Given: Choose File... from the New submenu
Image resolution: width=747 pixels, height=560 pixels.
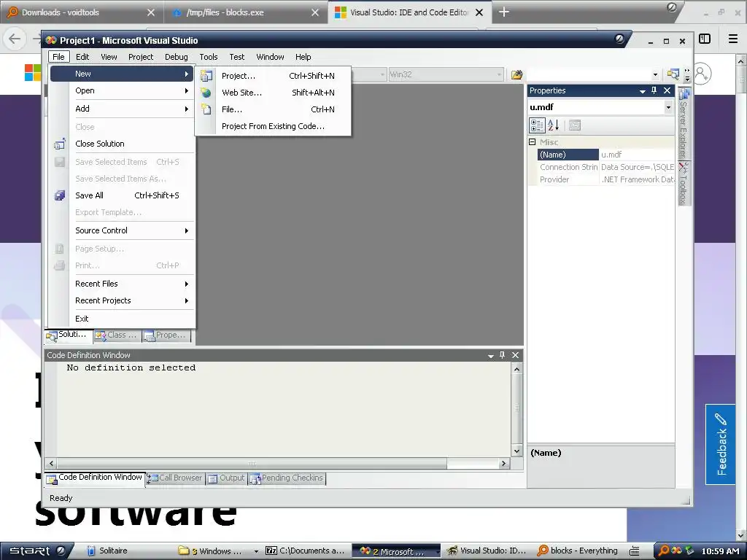Looking at the screenshot, I should coord(273,109).
